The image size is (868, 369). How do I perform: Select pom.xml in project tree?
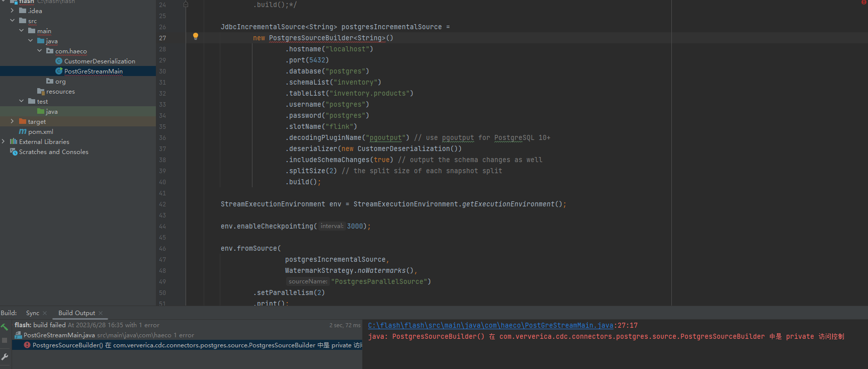click(41, 131)
